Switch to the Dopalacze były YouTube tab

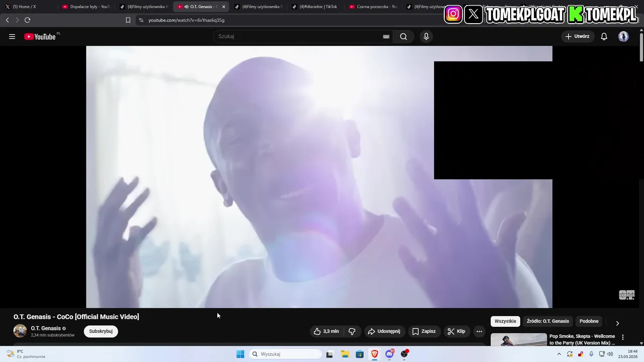(x=86, y=7)
